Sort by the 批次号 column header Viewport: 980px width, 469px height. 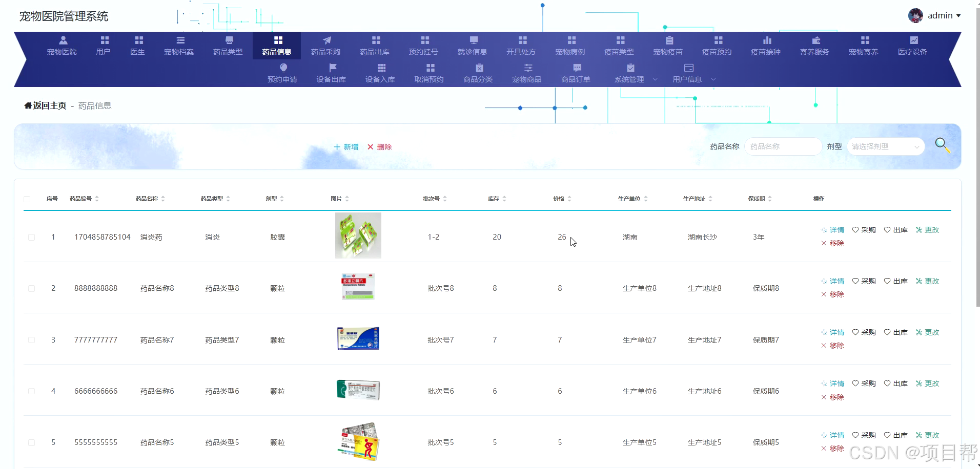point(435,199)
